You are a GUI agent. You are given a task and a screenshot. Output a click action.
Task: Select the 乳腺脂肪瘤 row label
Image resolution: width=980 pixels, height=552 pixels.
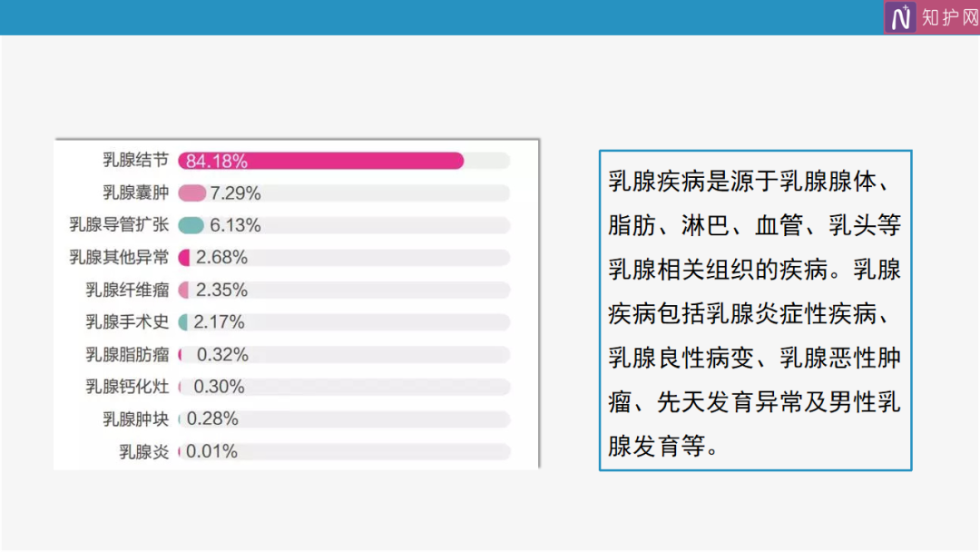[x=128, y=355]
